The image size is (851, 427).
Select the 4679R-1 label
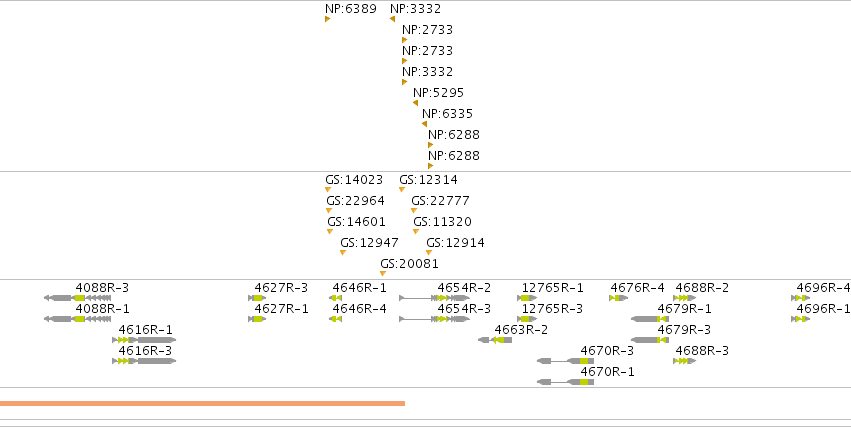684,309
